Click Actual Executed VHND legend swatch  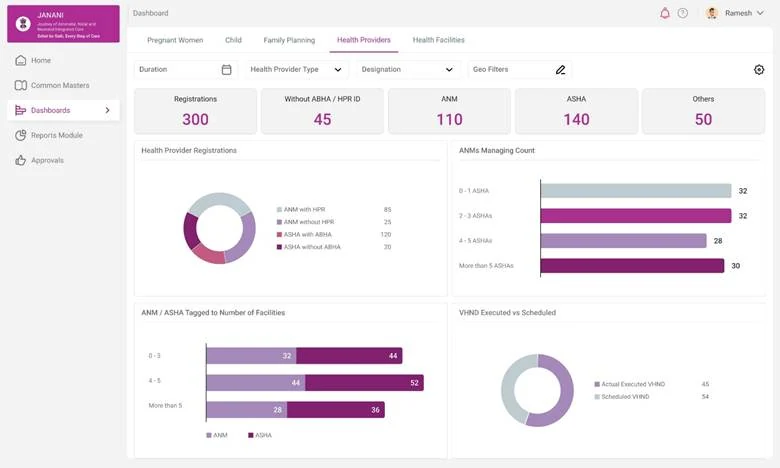(597, 384)
